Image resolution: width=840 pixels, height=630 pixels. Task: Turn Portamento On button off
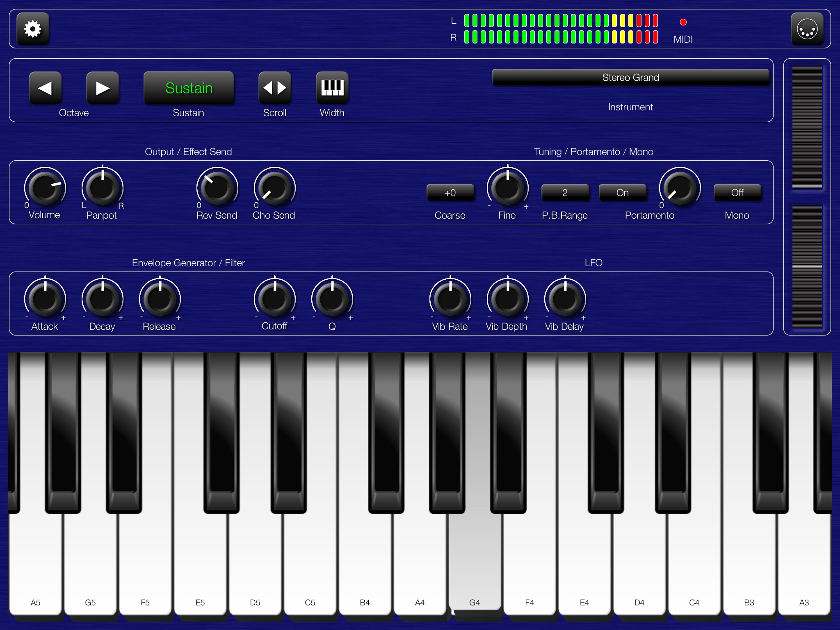pos(622,193)
